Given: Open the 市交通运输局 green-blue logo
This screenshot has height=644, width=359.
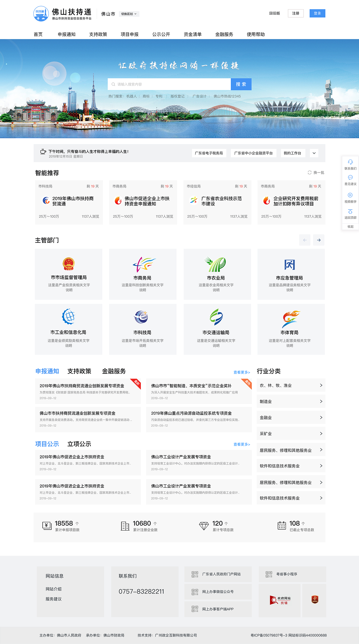Looking at the screenshot, I should click(216, 317).
